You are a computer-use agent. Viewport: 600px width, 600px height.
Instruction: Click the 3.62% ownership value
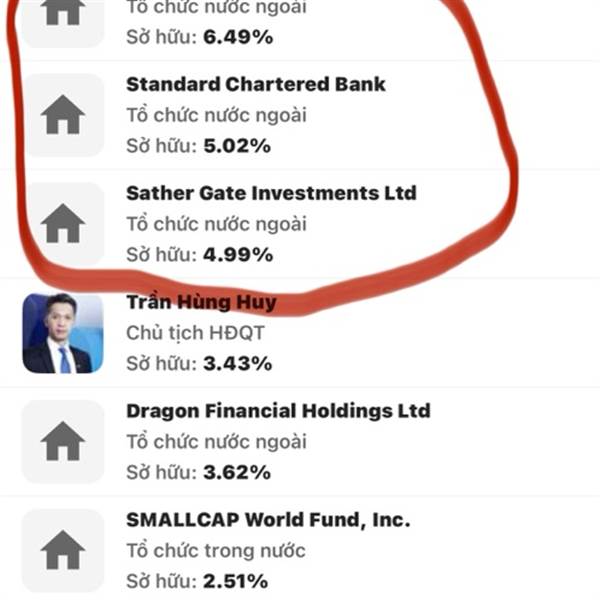tap(237, 472)
